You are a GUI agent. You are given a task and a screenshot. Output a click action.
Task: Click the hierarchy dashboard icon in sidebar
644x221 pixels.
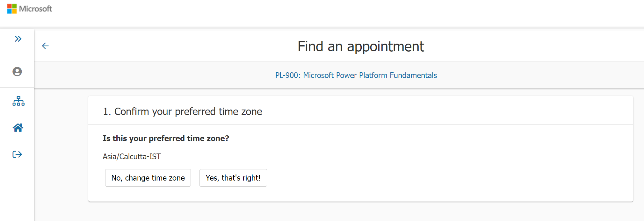tap(18, 101)
